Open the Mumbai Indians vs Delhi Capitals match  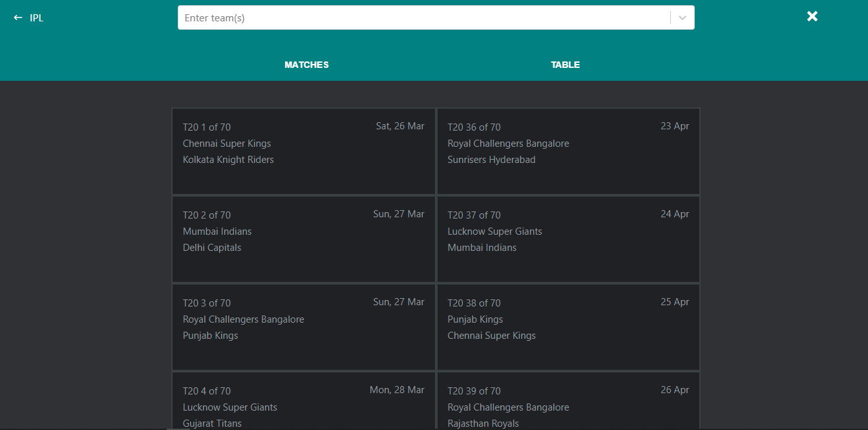tap(304, 239)
